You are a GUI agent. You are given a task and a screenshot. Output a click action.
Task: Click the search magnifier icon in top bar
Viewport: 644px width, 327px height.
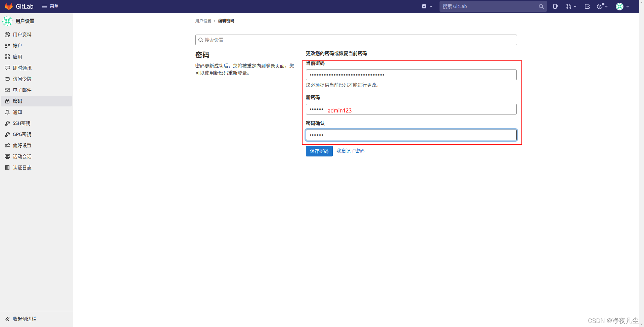pyautogui.click(x=541, y=6)
